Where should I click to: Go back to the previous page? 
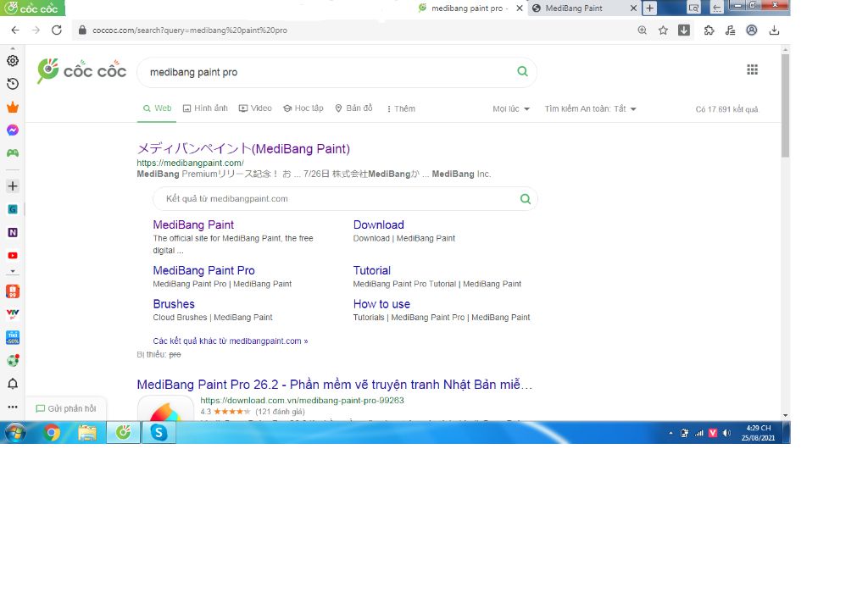(15, 30)
